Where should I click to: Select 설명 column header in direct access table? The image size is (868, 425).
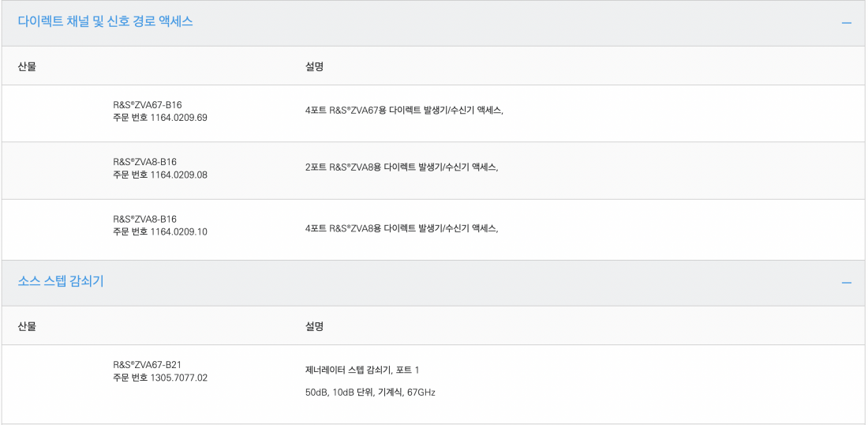click(314, 66)
